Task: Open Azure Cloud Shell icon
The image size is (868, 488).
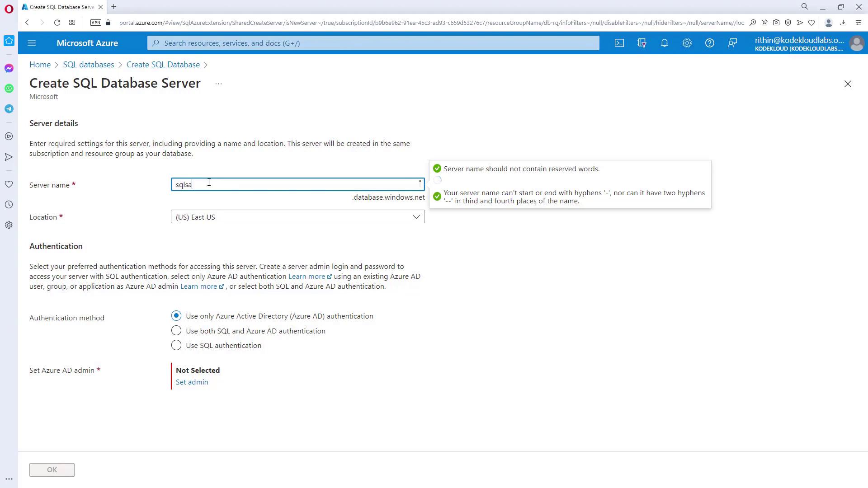Action: (x=619, y=43)
